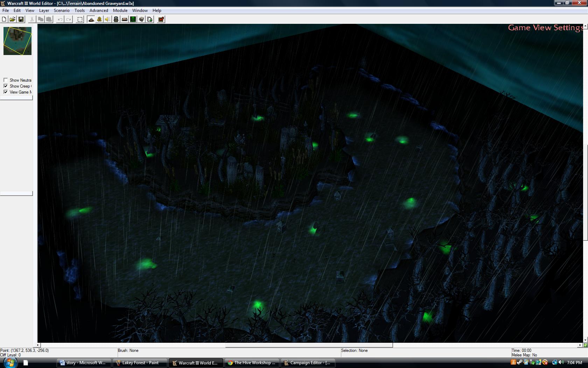Click the Selection: None status text
This screenshot has height=368, width=588.
354,350
